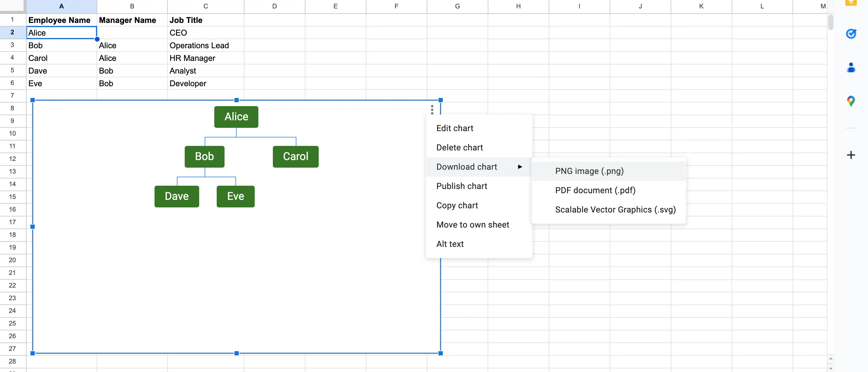The width and height of the screenshot is (868, 372).
Task: Click cell containing 'Analyst'
Action: tap(206, 71)
